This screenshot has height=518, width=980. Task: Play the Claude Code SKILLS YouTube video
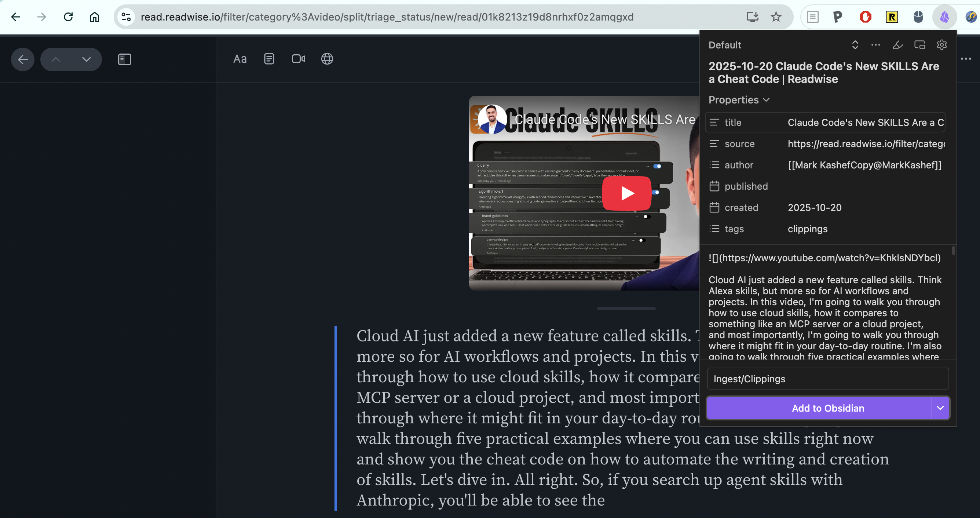(626, 193)
